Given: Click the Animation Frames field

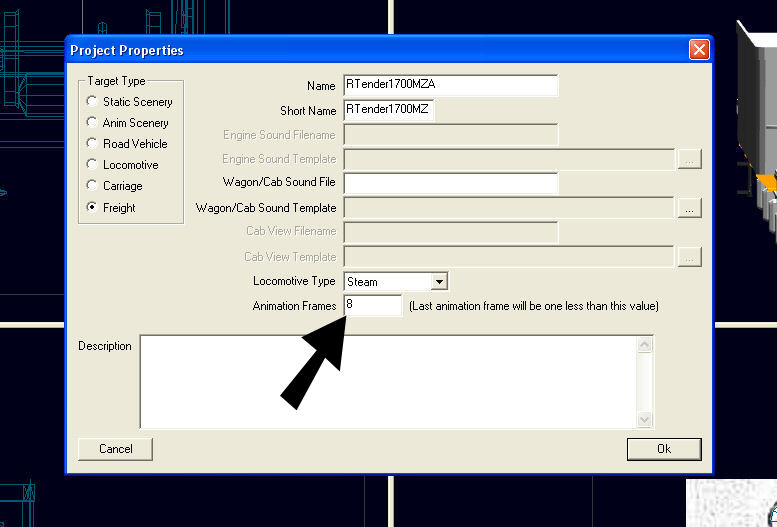Looking at the screenshot, I should 372,304.
